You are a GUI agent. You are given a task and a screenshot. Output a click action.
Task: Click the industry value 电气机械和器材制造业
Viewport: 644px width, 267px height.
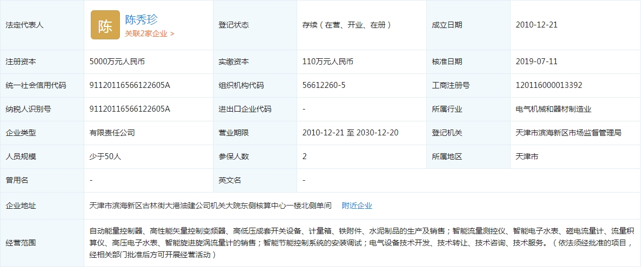coord(553,109)
